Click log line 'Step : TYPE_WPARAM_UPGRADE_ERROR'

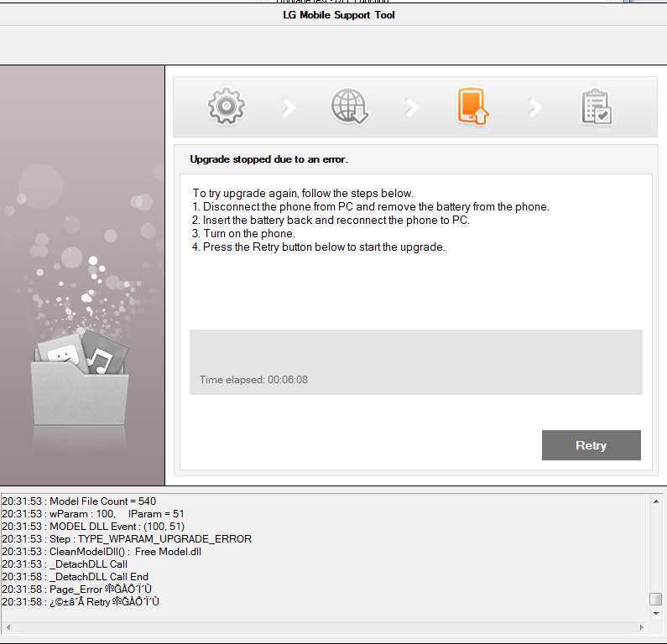pos(127,539)
